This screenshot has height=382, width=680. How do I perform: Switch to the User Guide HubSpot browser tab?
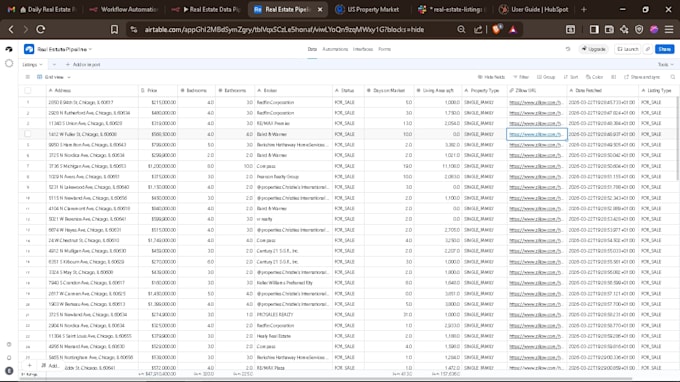click(x=535, y=9)
